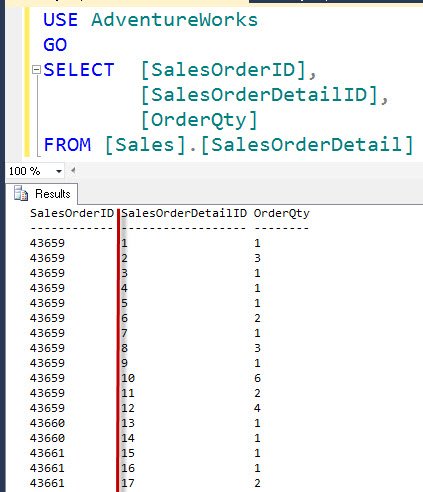Click [SalesOrderID] in the SELECT list
This screenshot has width=423, height=492.
point(224,70)
